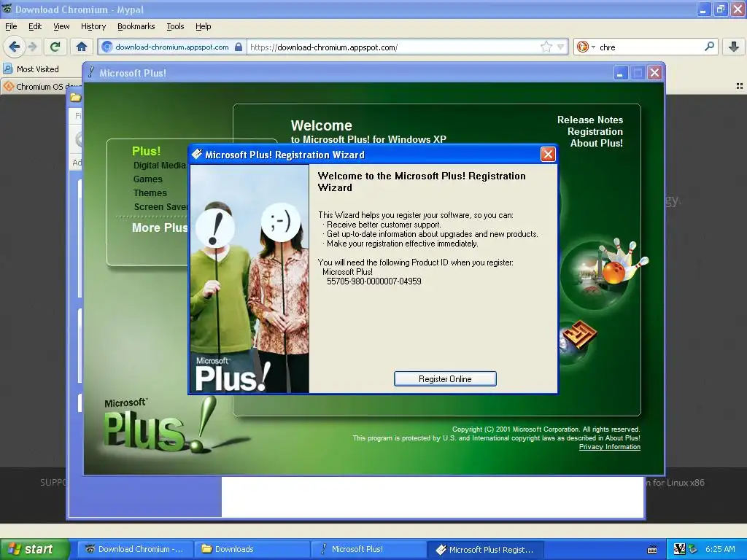
Task: Open the View menu in Mypal
Action: (61, 26)
